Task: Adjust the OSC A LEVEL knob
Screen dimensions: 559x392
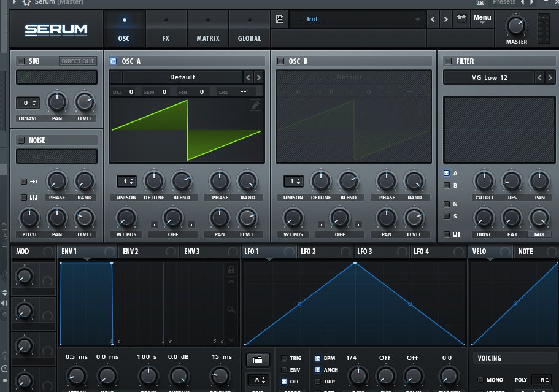Action: click(247, 218)
